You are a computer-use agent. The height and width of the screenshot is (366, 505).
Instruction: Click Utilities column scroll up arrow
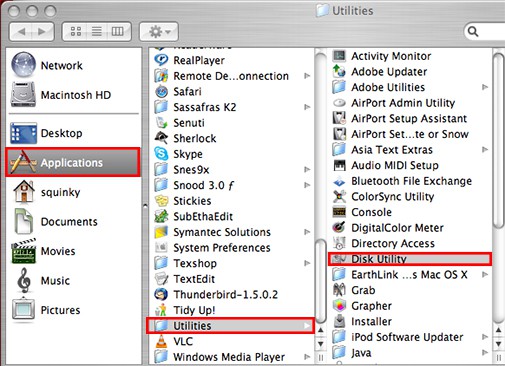pyautogui.click(x=498, y=330)
